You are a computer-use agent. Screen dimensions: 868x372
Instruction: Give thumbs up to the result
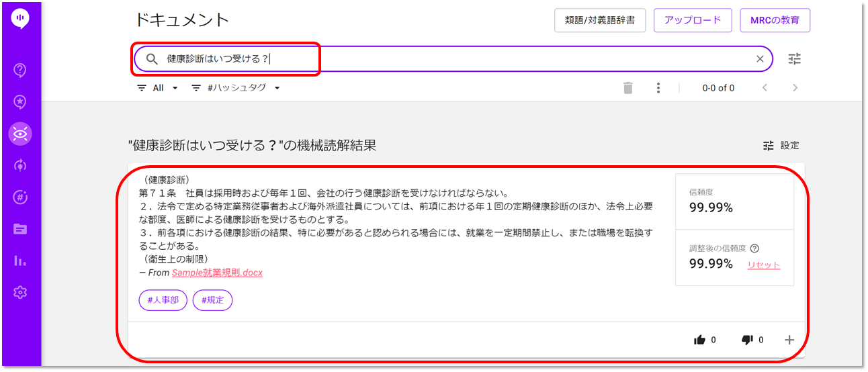[x=699, y=340]
